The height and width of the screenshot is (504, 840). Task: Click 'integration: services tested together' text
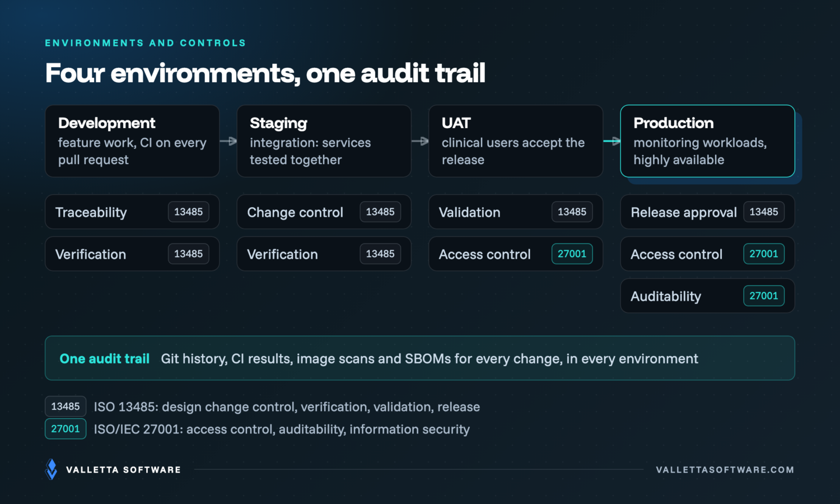310,151
